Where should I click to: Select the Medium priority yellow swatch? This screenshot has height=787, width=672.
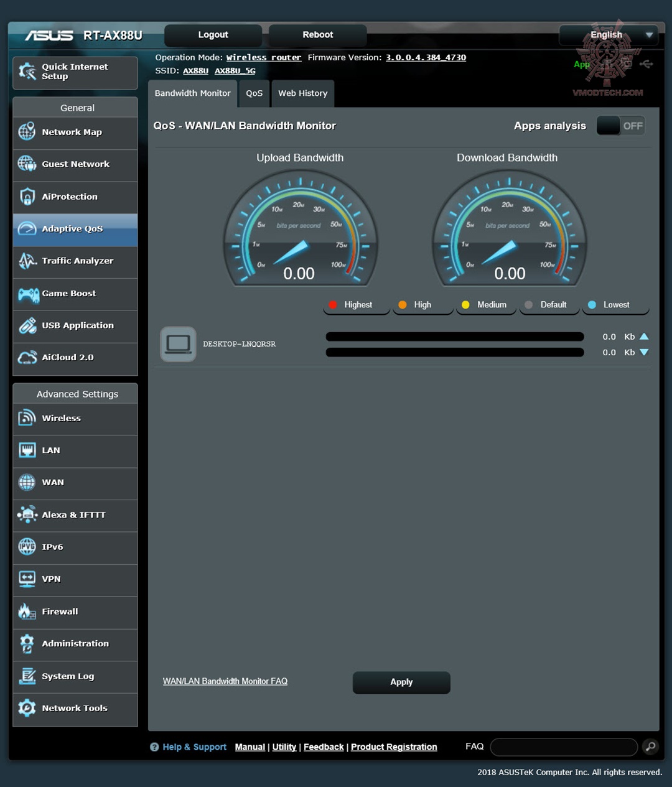pos(465,305)
